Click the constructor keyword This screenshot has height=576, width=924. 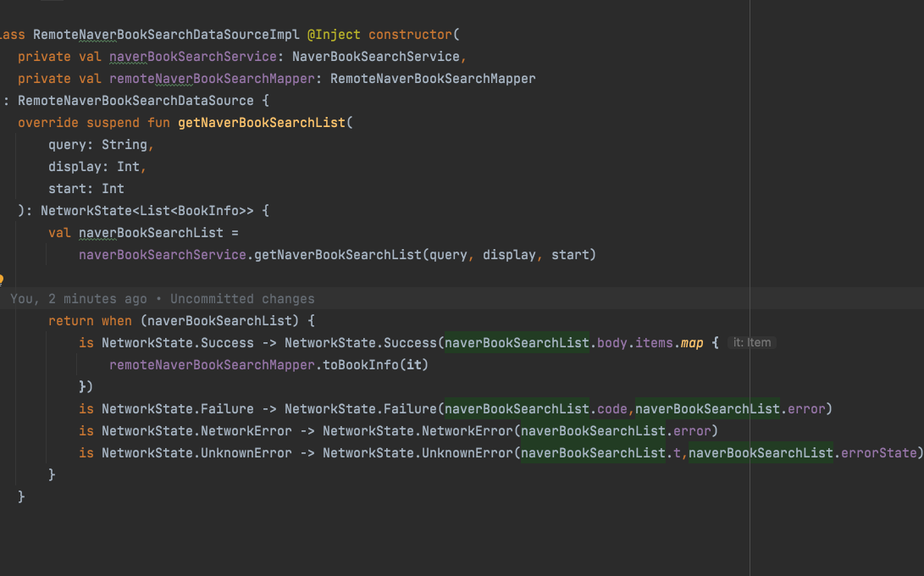tap(410, 35)
